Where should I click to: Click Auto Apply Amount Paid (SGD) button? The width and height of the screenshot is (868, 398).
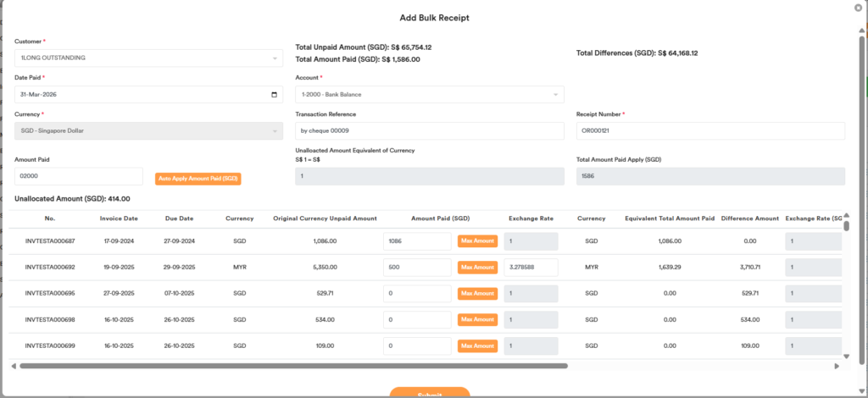[198, 179]
